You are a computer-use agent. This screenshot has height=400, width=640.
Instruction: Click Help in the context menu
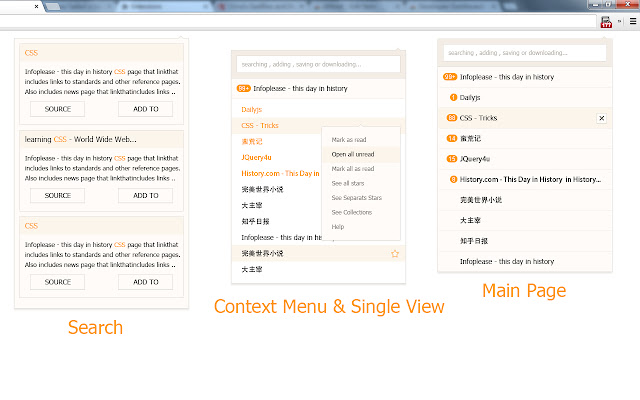pos(338,227)
